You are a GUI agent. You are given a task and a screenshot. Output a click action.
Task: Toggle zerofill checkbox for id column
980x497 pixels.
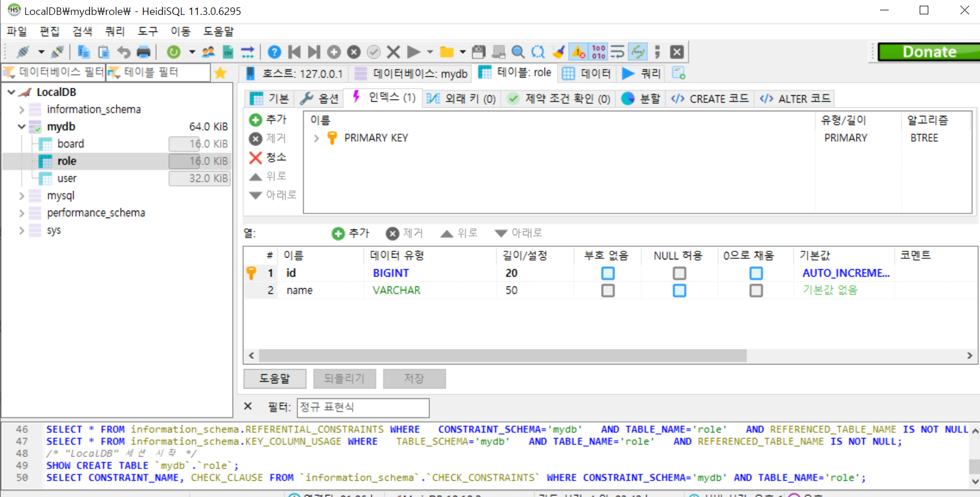click(x=756, y=273)
